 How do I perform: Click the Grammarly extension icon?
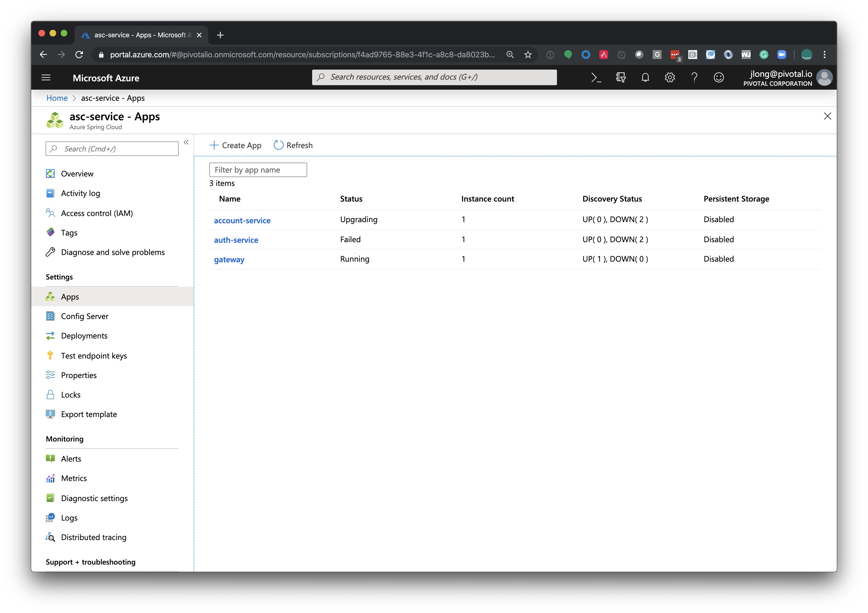point(764,55)
